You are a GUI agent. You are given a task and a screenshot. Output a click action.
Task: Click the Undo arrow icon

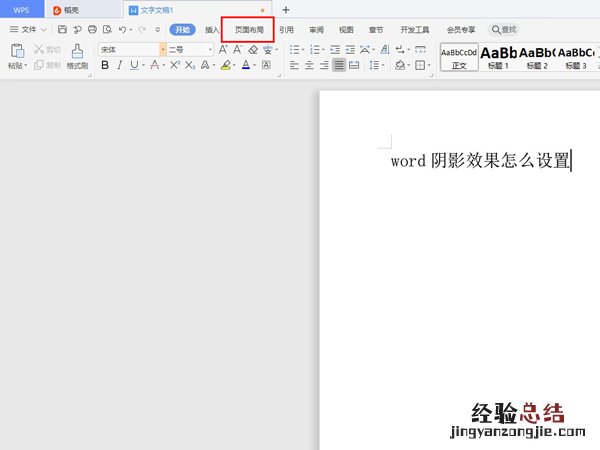pyautogui.click(x=121, y=30)
